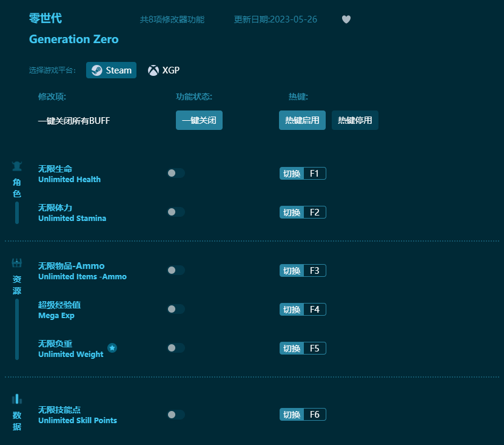This screenshot has width=504, height=445.
Task: Select the 资源 category label
Action: 16,285
